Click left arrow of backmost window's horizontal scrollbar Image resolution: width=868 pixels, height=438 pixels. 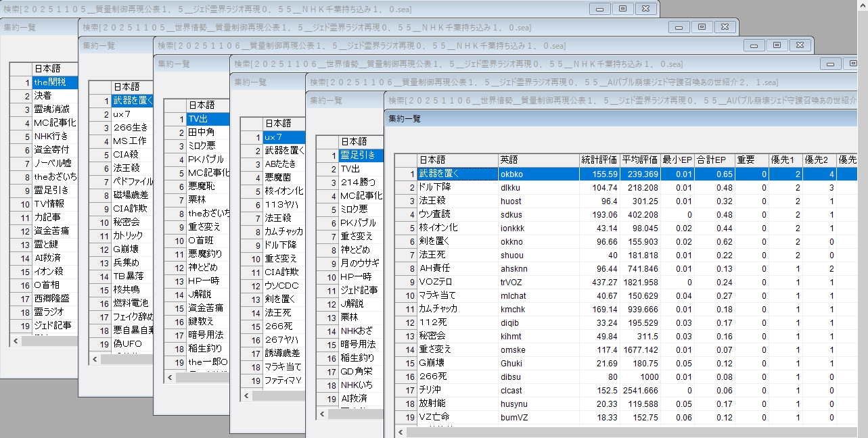(x=16, y=341)
